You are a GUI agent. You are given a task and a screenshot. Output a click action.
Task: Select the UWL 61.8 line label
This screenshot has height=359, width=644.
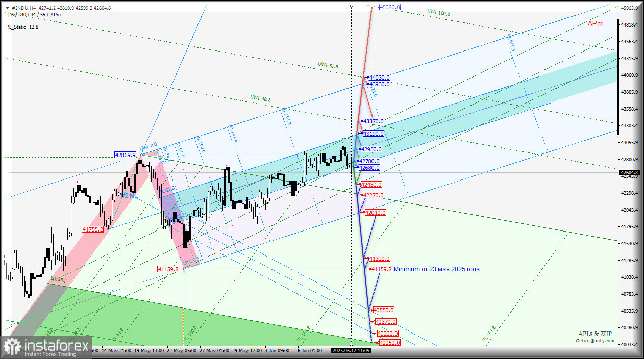point(327,64)
